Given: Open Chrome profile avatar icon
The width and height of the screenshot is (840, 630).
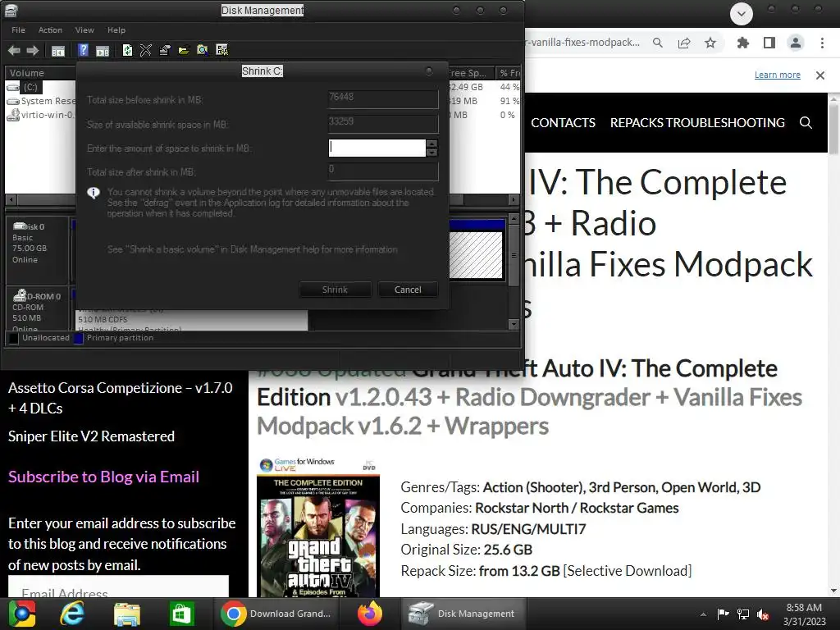Looking at the screenshot, I should pyautogui.click(x=796, y=43).
